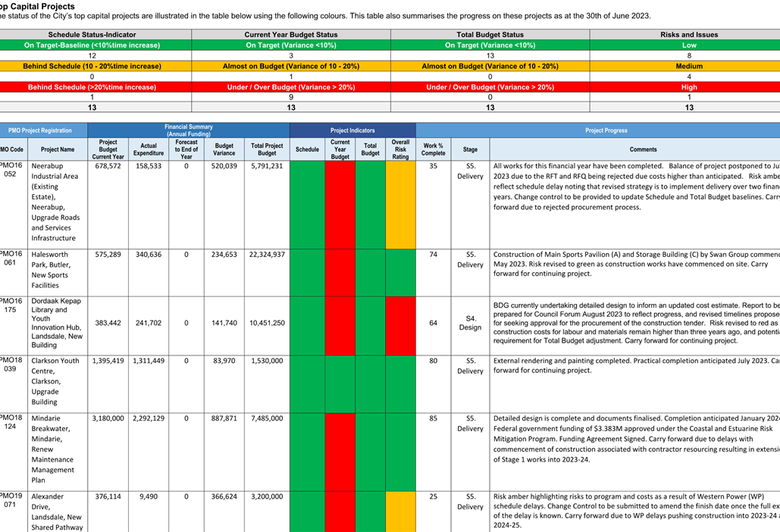
Task: Select the green 'Low' risk legend bar
Action: point(689,45)
